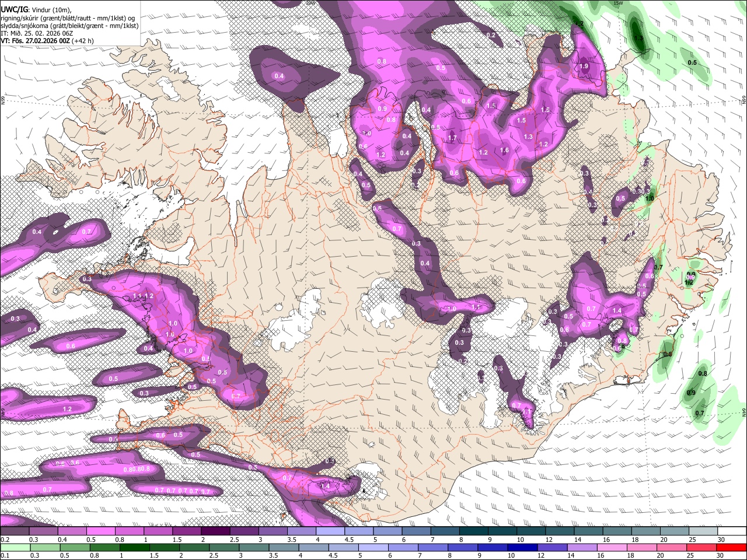
Task: Select the bright red swatch labeled 30 in rain scale
Action: 732,547
